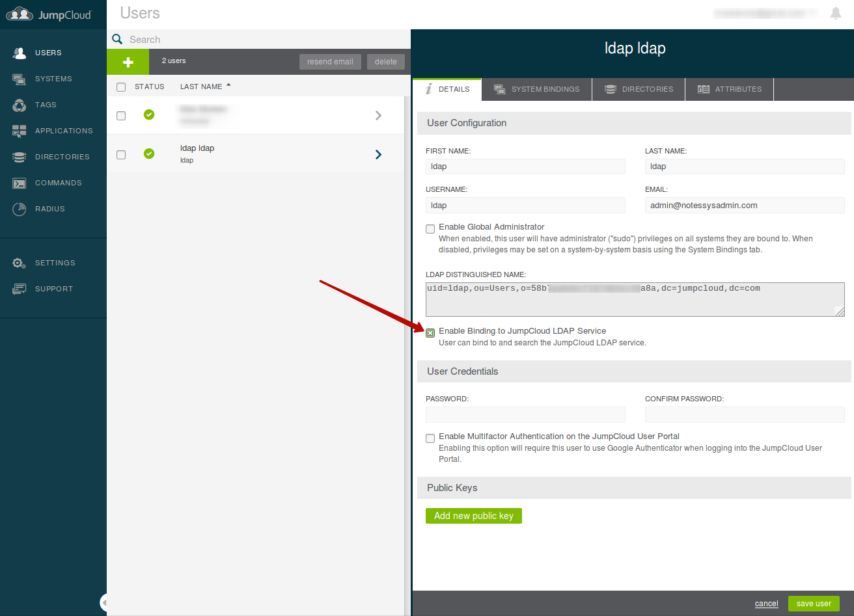Click the resend email button
The width and height of the screenshot is (854, 616).
point(330,62)
